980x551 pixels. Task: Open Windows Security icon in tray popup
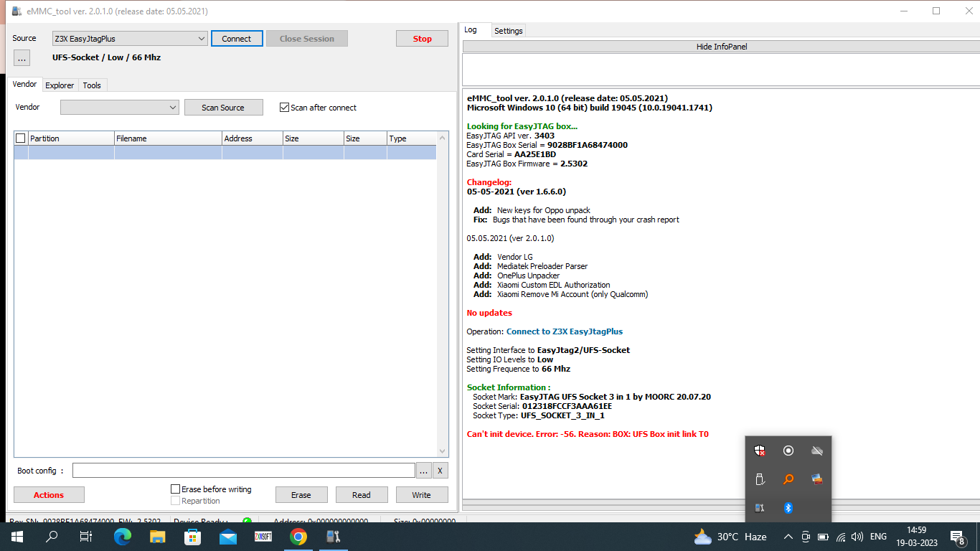click(x=760, y=451)
